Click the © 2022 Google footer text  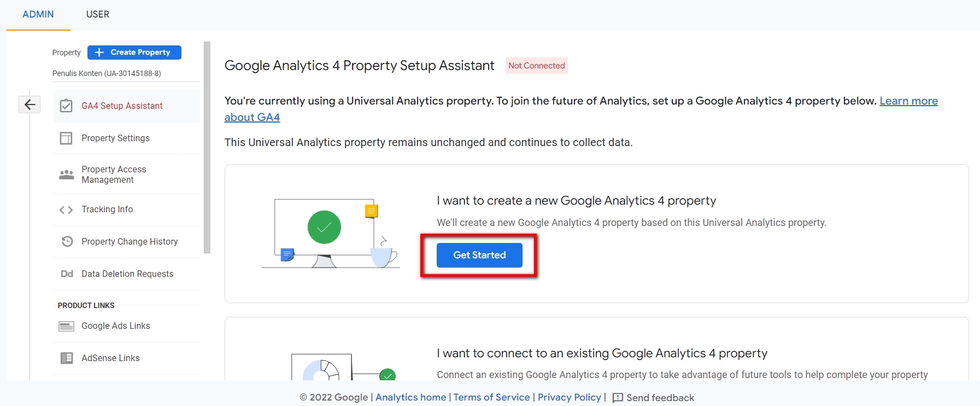[333, 397]
